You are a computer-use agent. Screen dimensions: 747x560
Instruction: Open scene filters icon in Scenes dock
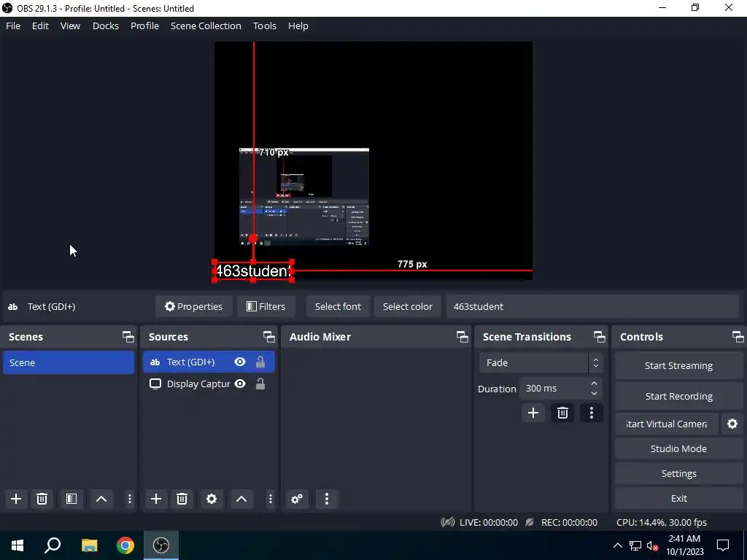coord(71,499)
